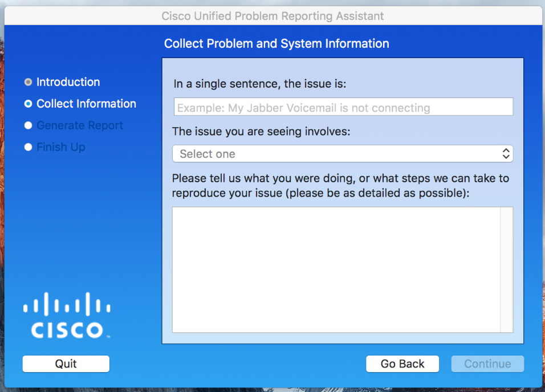Screen dimensions: 545x392
Task: Click the up-down chevron on Select one
Action: (506, 154)
